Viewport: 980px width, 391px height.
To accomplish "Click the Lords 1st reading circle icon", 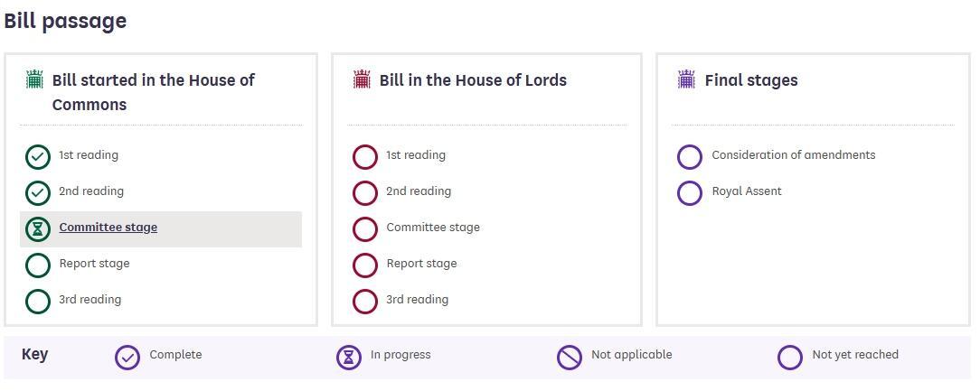I will click(365, 157).
